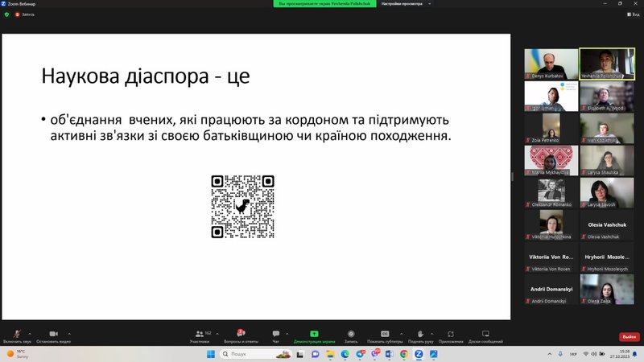Screen dimensions: 644x362
Task: Click QR code on shared slide
Action: (242, 207)
